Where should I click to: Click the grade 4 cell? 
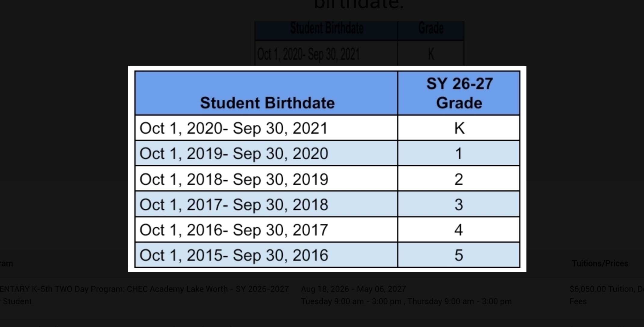[459, 230]
